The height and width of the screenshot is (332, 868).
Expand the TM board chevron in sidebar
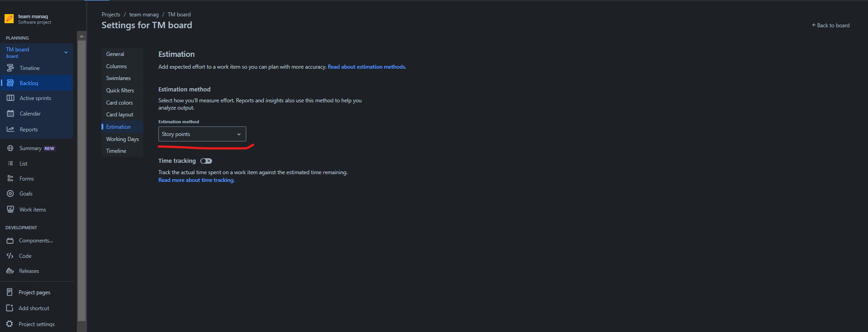66,52
